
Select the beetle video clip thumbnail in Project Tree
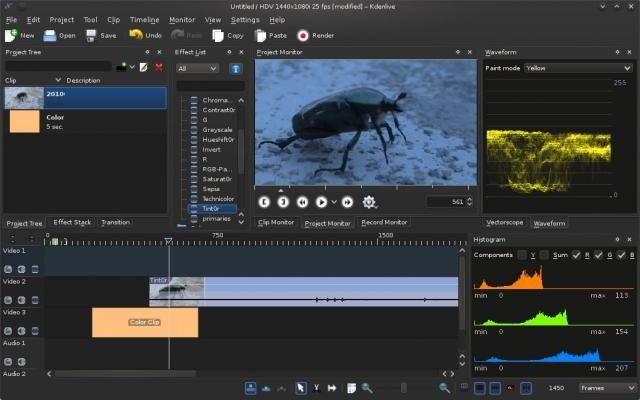point(24,98)
